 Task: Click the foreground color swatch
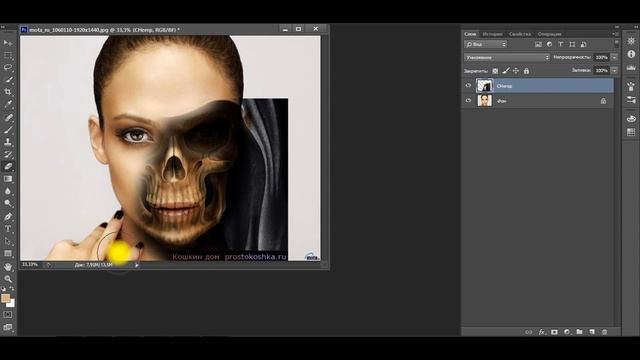6,298
